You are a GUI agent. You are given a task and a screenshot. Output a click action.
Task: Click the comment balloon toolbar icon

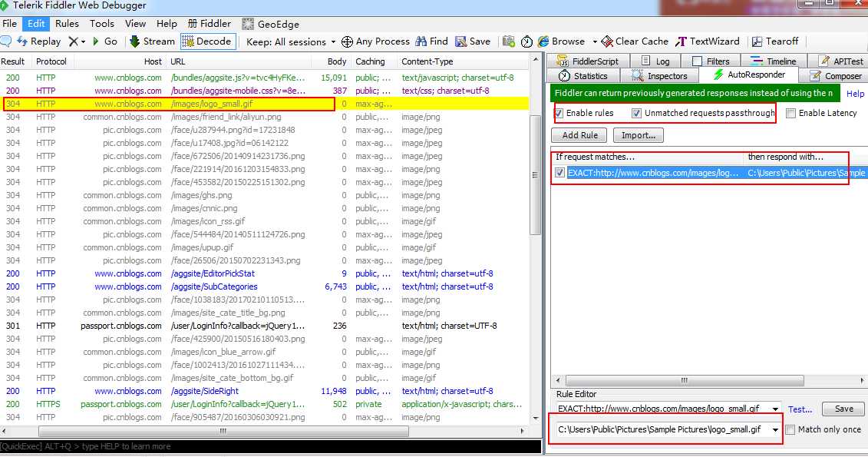point(6,41)
